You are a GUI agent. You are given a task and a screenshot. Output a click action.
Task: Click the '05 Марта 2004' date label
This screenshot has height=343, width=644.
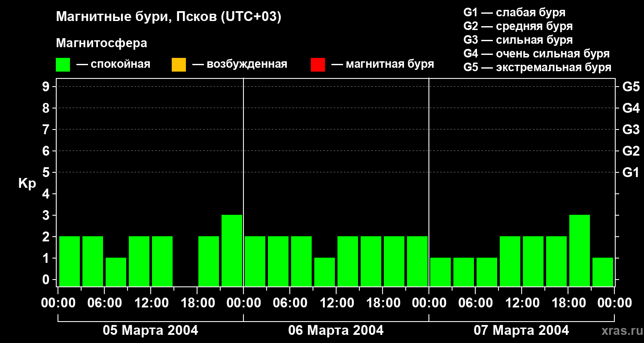coord(150,331)
